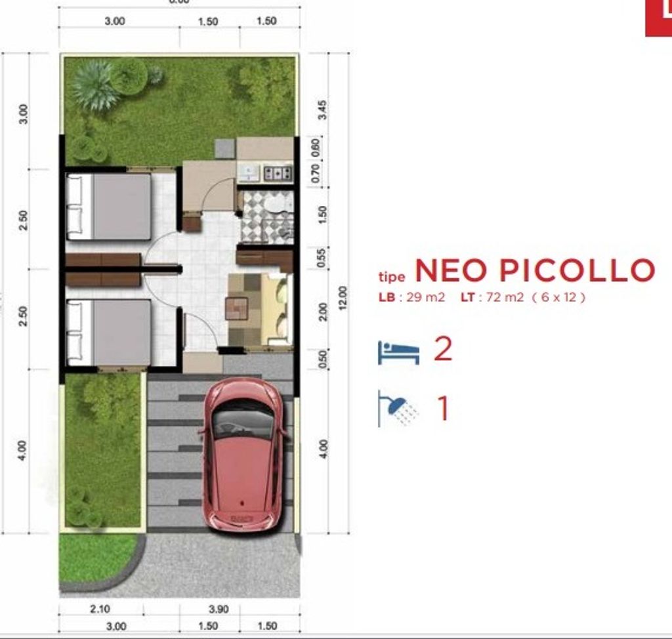The image size is (672, 639).
Task: Click the "0.55" dimension label
Action: 322,258
